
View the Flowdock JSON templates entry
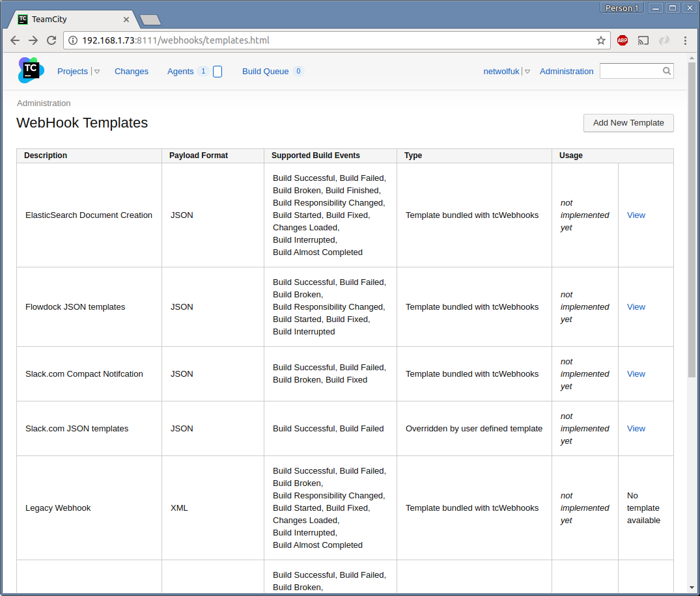(x=636, y=307)
